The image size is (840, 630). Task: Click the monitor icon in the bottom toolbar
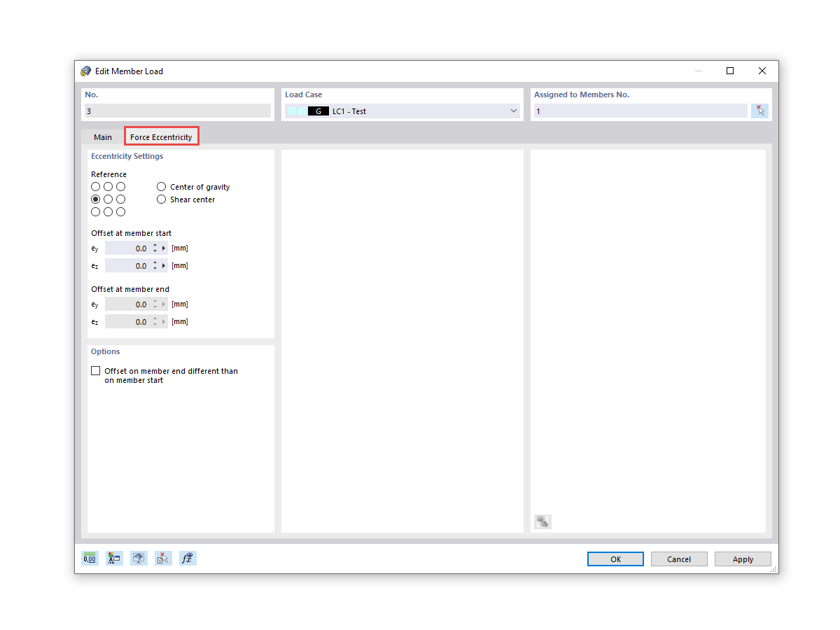click(139, 559)
